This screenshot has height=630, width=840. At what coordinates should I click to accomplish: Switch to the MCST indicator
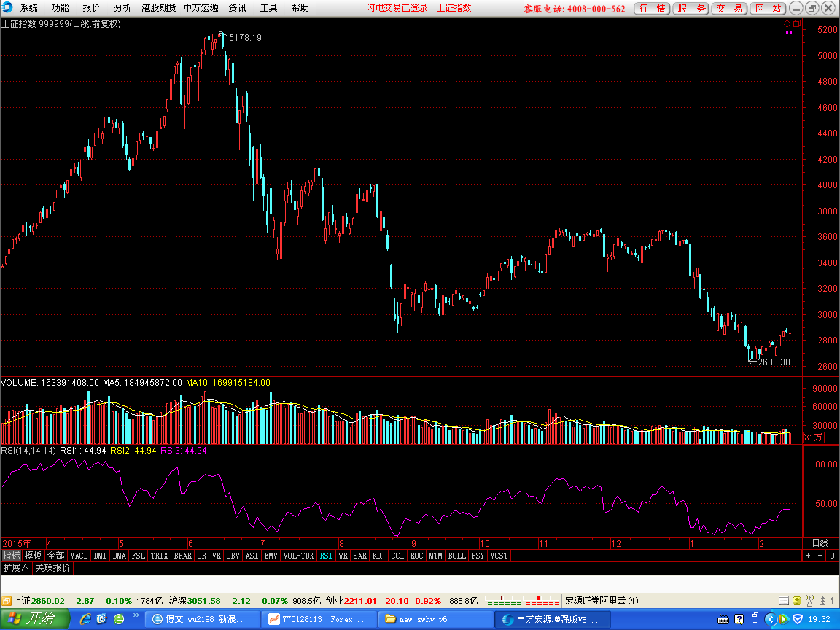tap(499, 556)
